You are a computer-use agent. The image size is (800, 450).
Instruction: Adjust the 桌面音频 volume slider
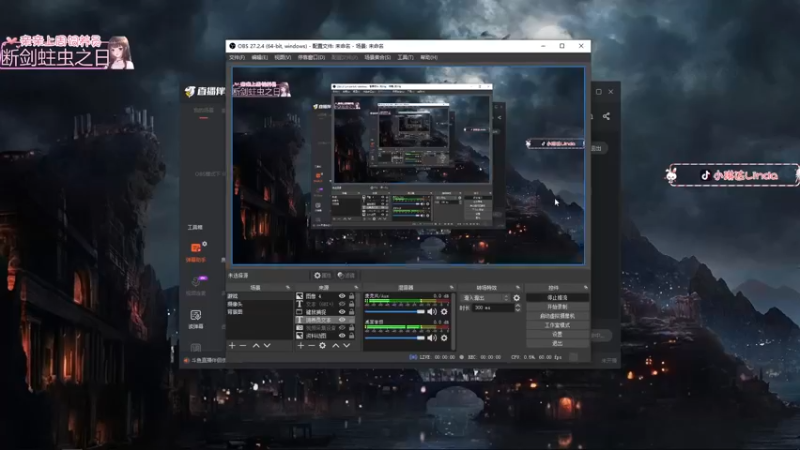pyautogui.click(x=395, y=338)
